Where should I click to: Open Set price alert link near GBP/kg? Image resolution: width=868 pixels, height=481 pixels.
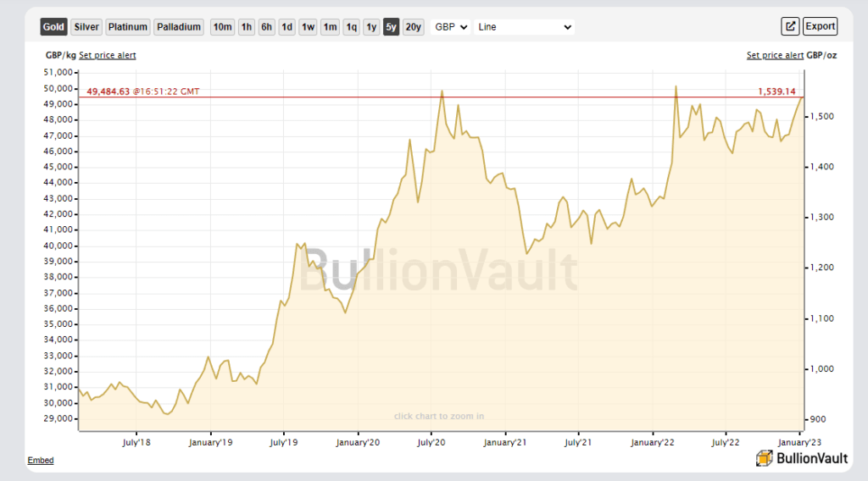(108, 55)
